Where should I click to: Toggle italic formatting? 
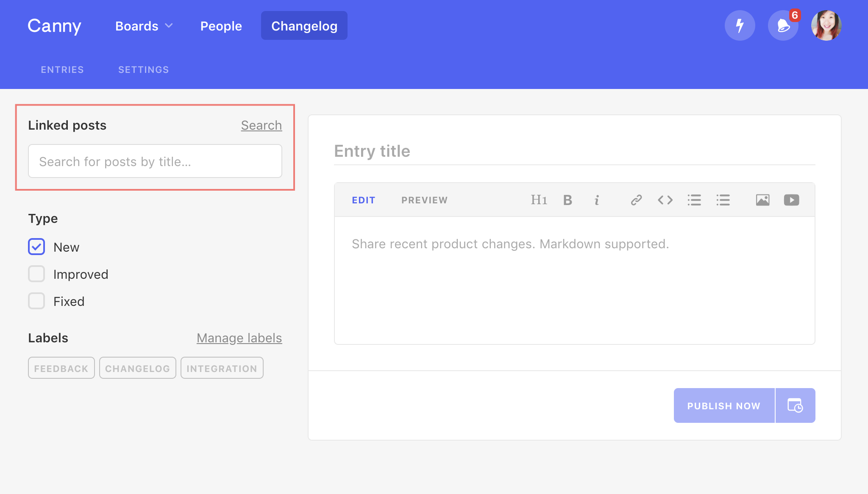pos(597,200)
